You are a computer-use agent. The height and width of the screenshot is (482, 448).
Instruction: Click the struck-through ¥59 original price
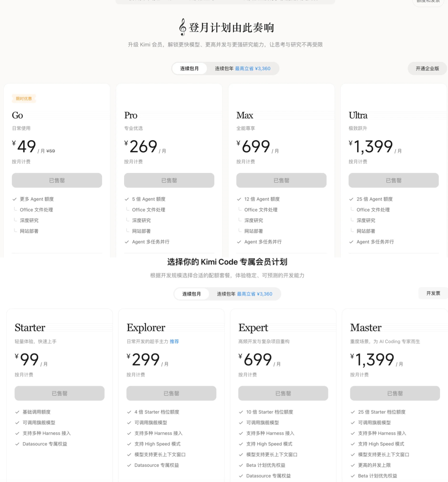[51, 151]
